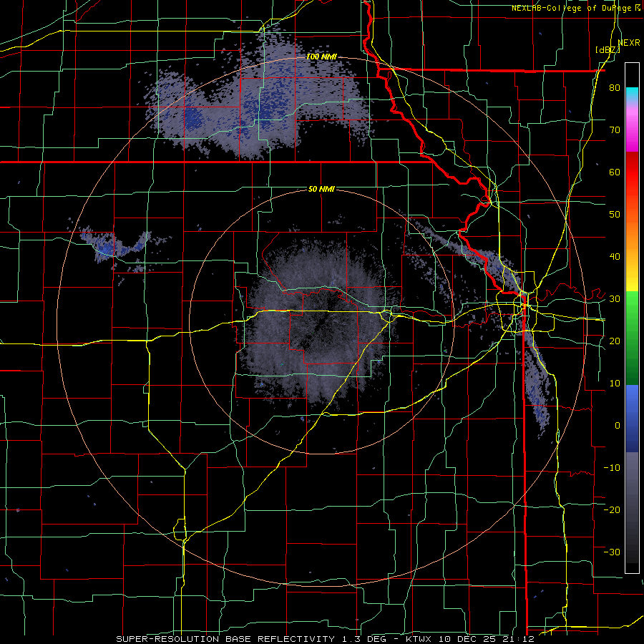Click the -20 value on the dBZ scale

point(612,509)
